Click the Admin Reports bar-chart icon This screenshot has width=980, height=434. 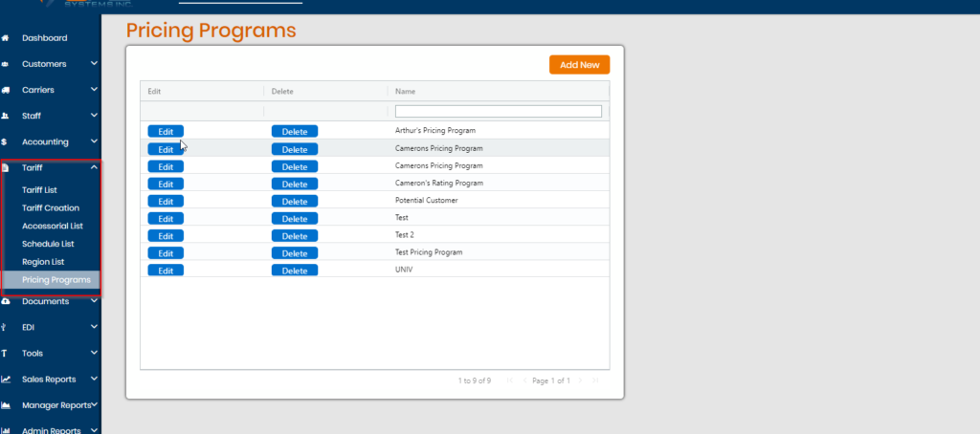(x=6, y=430)
